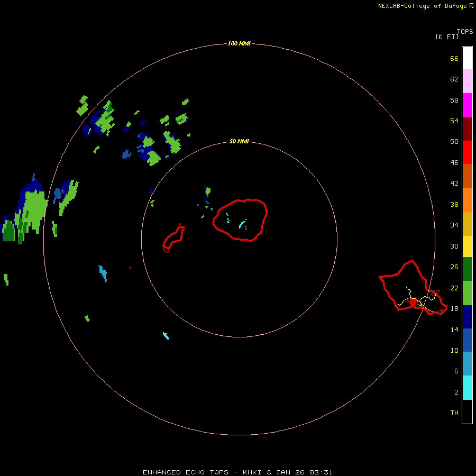476x476 pixels.
Task: Click the white 66 kft legend swatch
Action: [x=467, y=58]
